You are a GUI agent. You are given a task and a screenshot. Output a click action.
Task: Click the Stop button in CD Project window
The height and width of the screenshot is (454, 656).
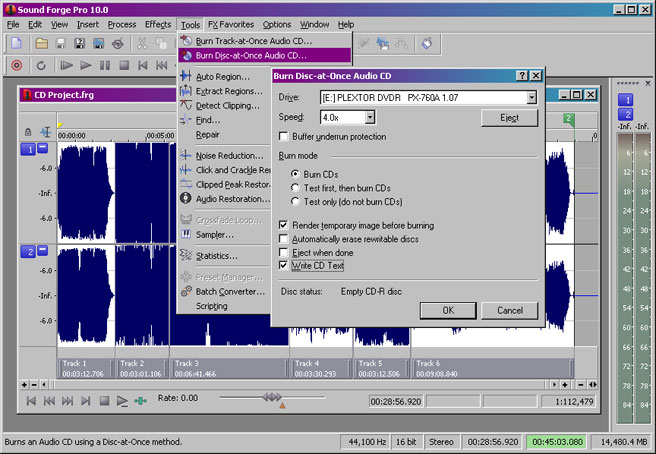pos(104,401)
